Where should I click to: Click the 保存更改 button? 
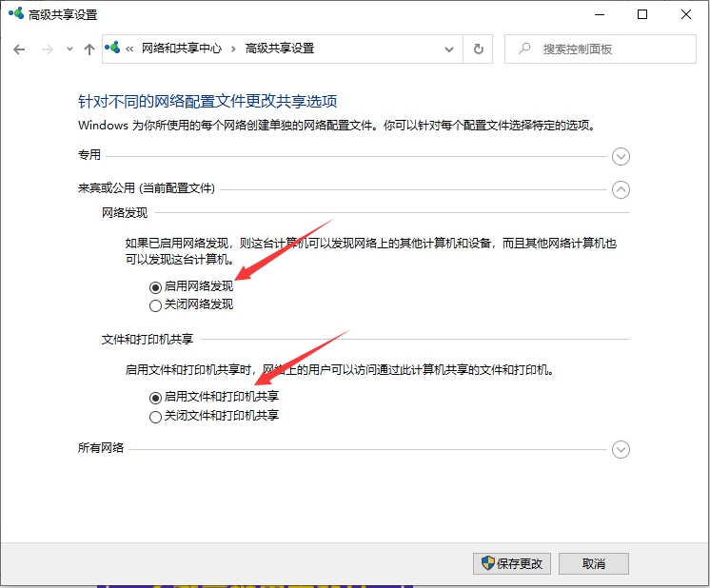(512, 562)
